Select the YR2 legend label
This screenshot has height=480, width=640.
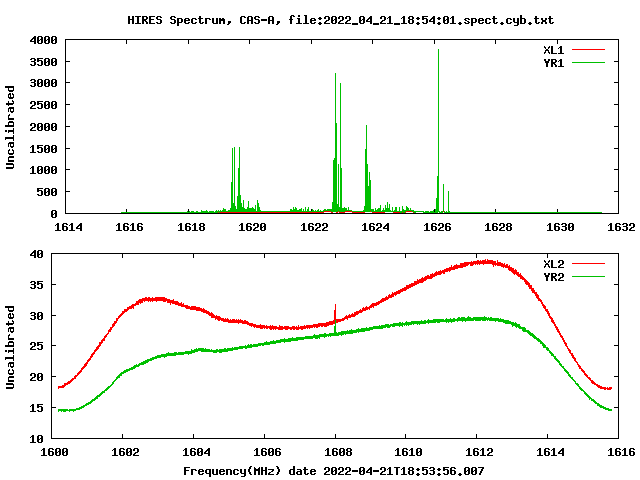(x=553, y=277)
